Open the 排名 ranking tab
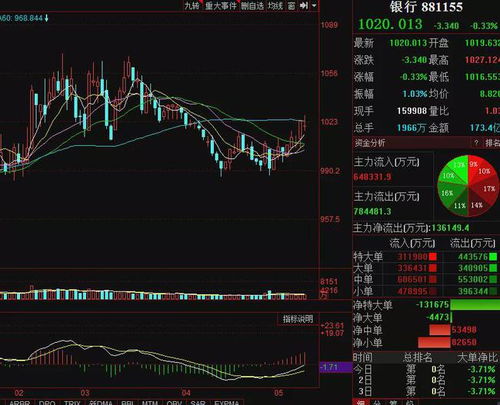Image resolution: width=500 pixels, height=405 pixels. [492, 143]
